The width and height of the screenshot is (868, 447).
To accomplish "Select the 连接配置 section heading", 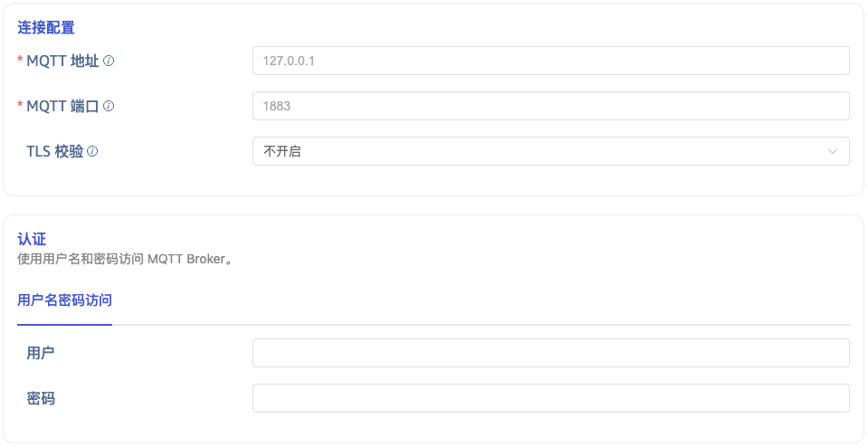I will click(46, 27).
